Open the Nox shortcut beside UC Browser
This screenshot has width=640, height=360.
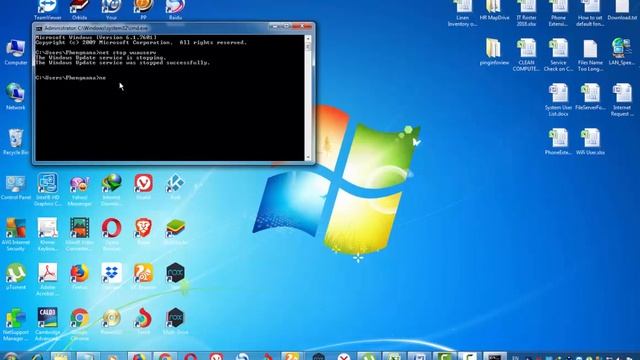[175, 276]
